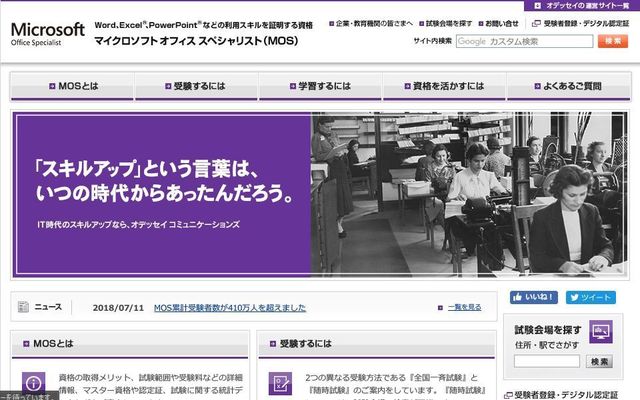Screen dimensions: 640x400
Task: Click the MOSとは info icon
Action: click(x=33, y=383)
